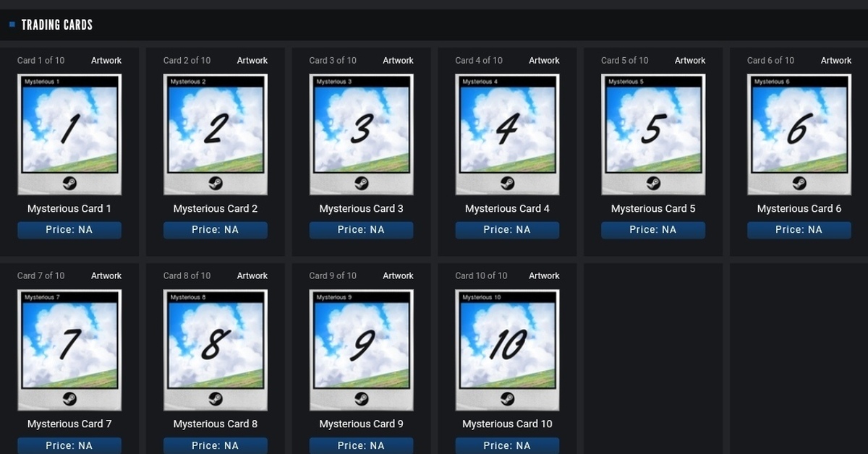This screenshot has height=454, width=868.
Task: Click Price: NA button under Mysterious Card 3
Action: (x=362, y=230)
